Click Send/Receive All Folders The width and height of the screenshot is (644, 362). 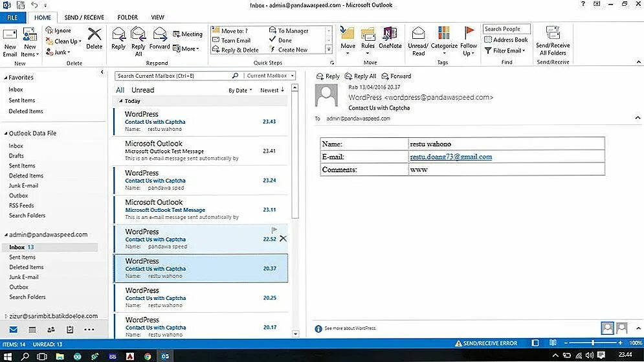pyautogui.click(x=553, y=41)
